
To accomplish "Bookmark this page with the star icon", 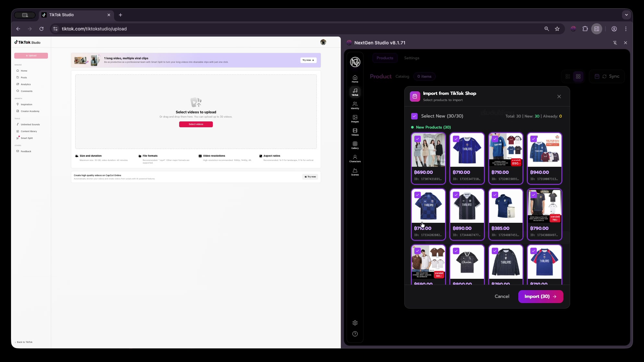I will click(x=557, y=29).
